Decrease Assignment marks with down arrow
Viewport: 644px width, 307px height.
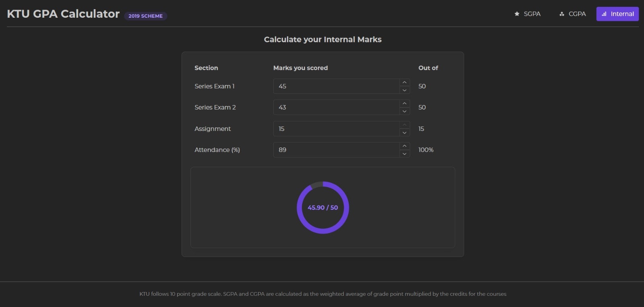click(405, 133)
